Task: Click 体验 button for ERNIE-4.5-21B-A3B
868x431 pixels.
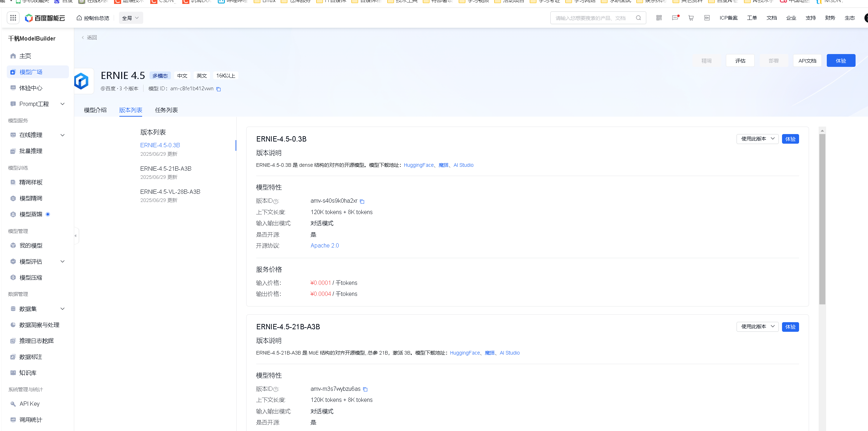Action: 791,326
